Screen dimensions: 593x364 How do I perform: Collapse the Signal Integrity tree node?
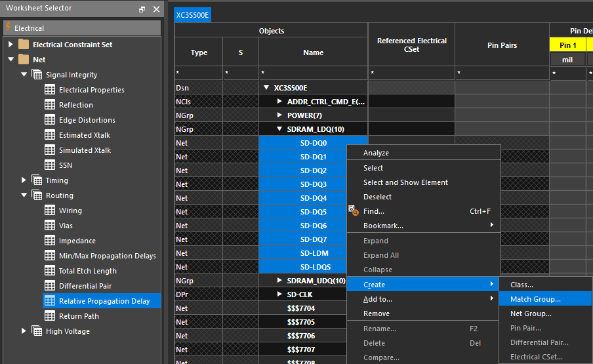24,75
